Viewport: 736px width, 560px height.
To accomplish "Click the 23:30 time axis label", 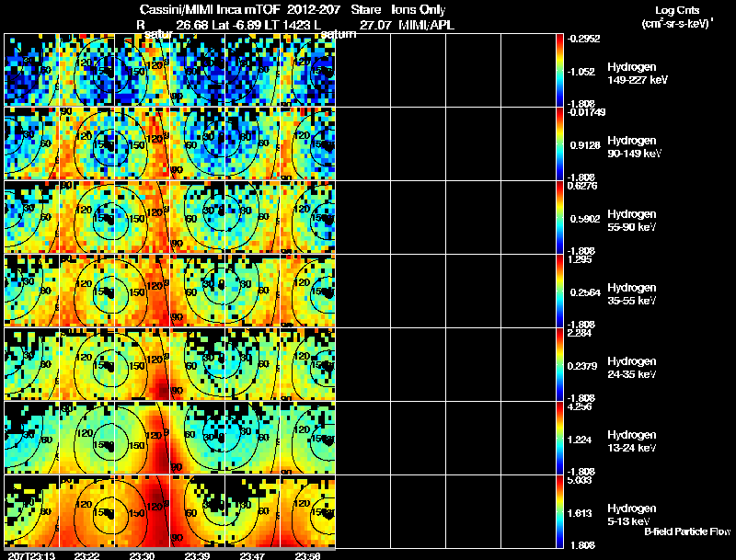I will click(x=142, y=555).
